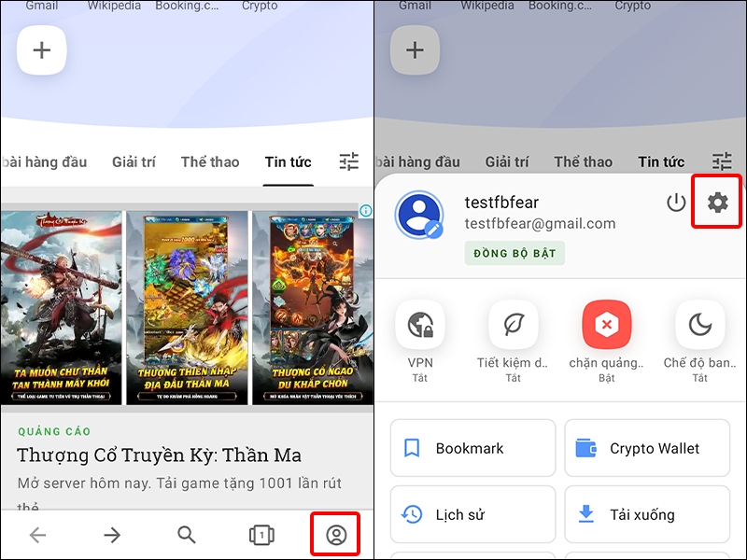Switch to Giải trí tab in left screenshot

click(x=134, y=162)
